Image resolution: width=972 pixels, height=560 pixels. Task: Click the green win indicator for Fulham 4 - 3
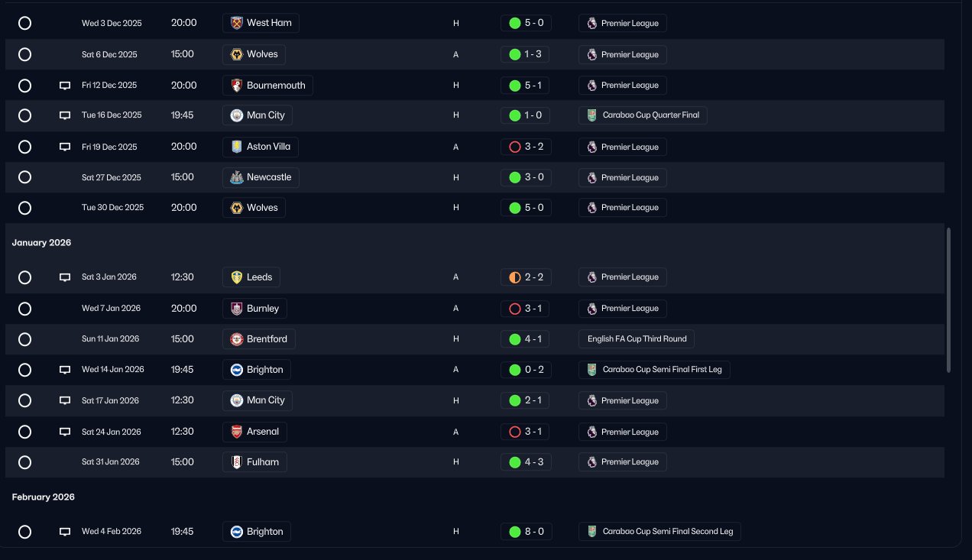pos(514,462)
